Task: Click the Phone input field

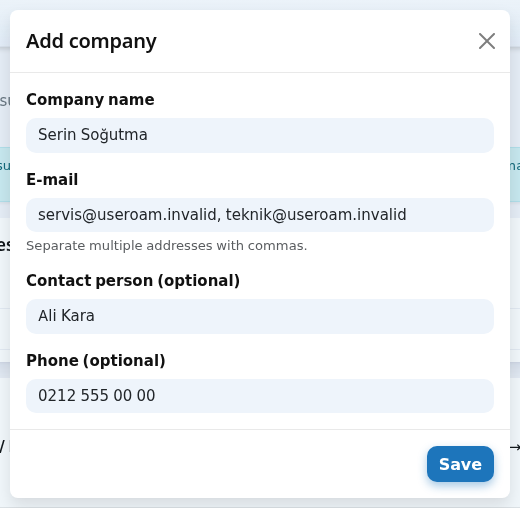Action: click(260, 396)
